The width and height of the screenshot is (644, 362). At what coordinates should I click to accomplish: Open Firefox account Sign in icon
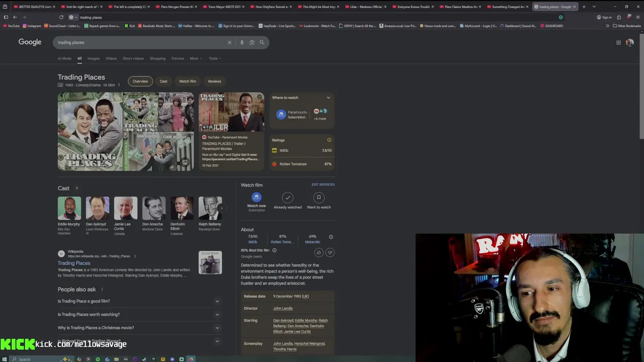click(x=604, y=17)
